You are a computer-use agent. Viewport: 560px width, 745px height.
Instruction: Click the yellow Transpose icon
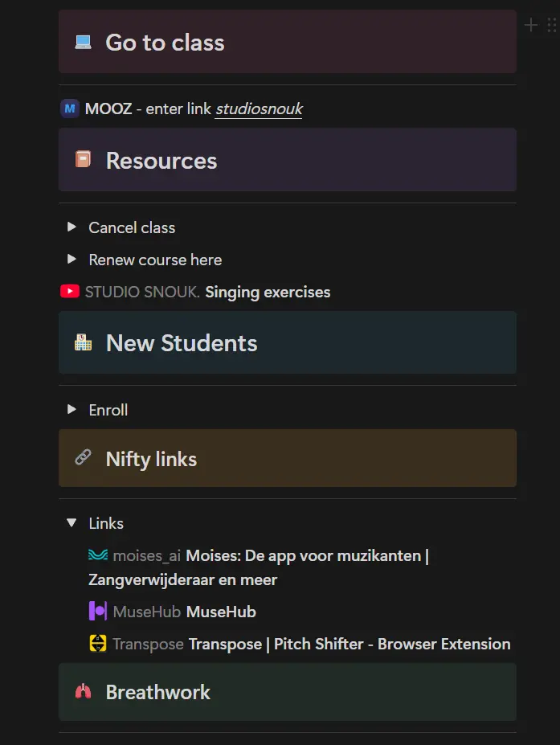(97, 644)
